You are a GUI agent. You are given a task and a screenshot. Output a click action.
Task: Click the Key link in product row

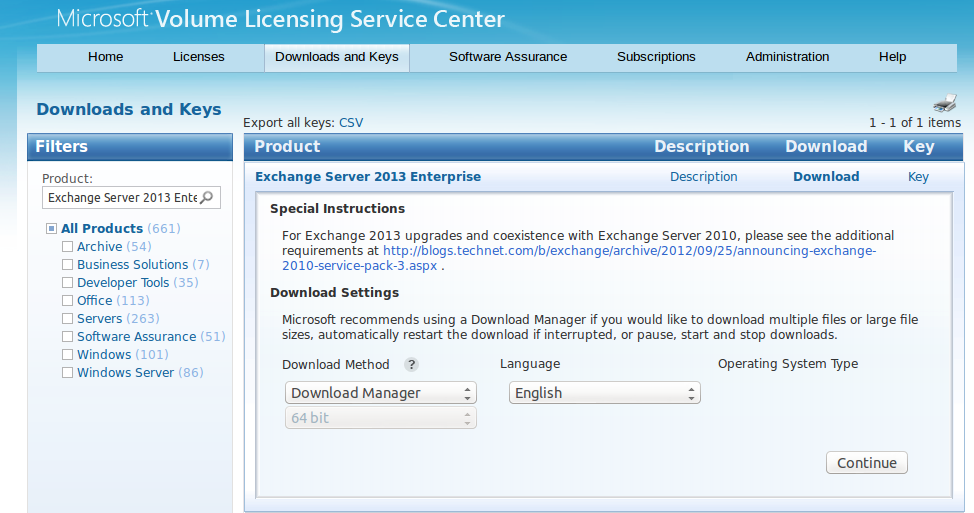tap(918, 177)
